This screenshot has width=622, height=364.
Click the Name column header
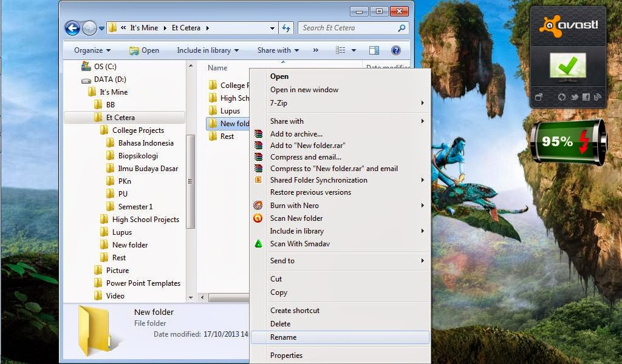coord(218,68)
